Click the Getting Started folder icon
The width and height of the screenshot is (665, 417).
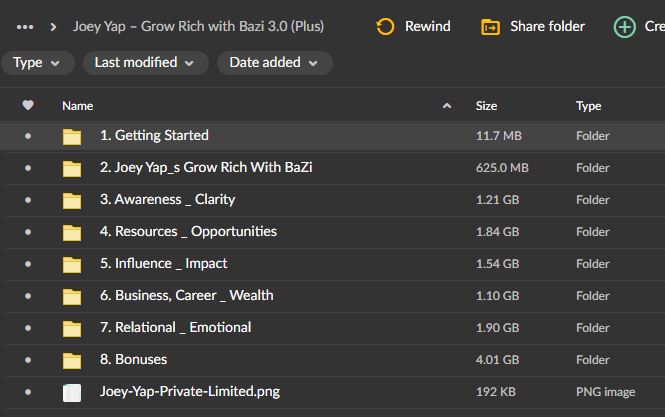click(x=71, y=137)
